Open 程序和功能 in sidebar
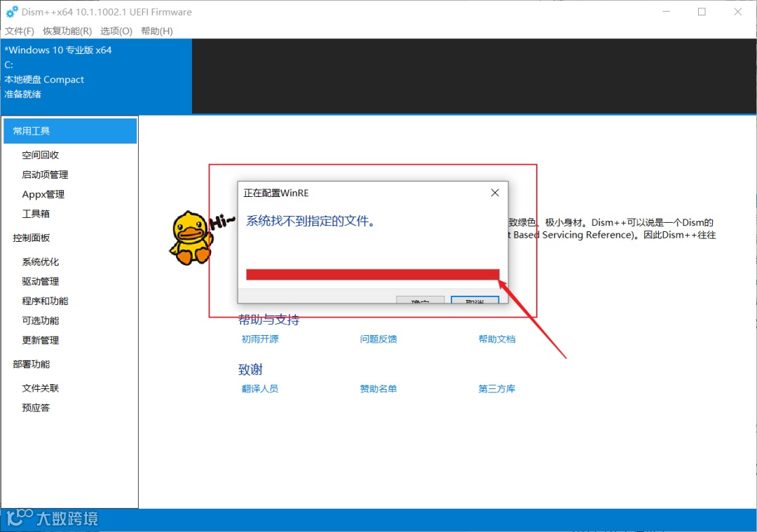The image size is (757, 532). point(45,301)
